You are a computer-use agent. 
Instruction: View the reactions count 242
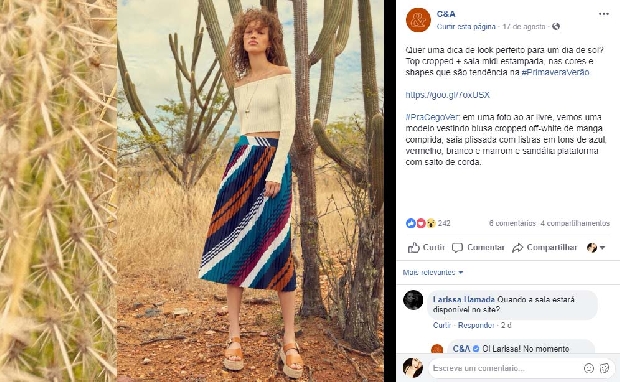(x=429, y=223)
